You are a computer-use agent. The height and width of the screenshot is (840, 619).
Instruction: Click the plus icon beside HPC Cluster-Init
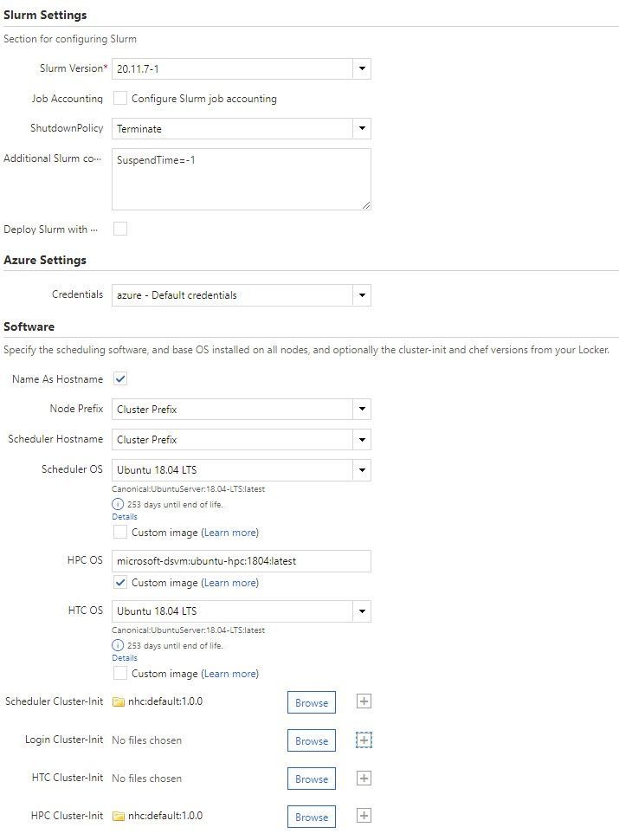[x=364, y=816]
